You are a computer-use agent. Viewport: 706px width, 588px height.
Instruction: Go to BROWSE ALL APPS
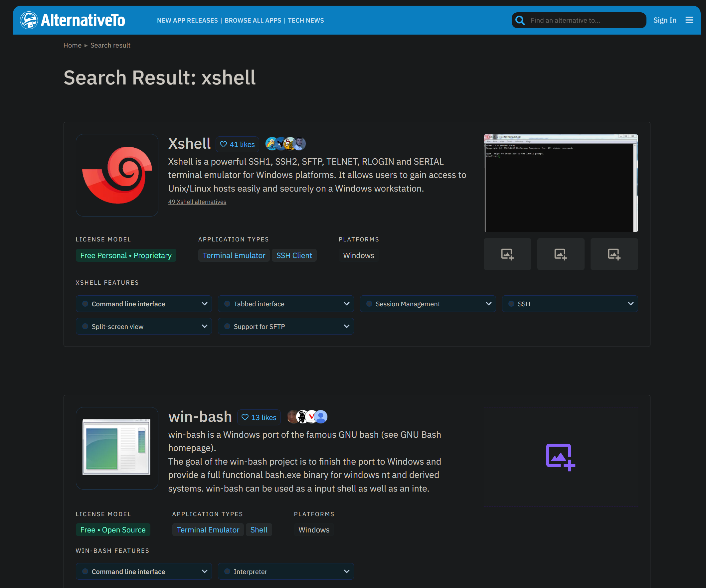[253, 21]
